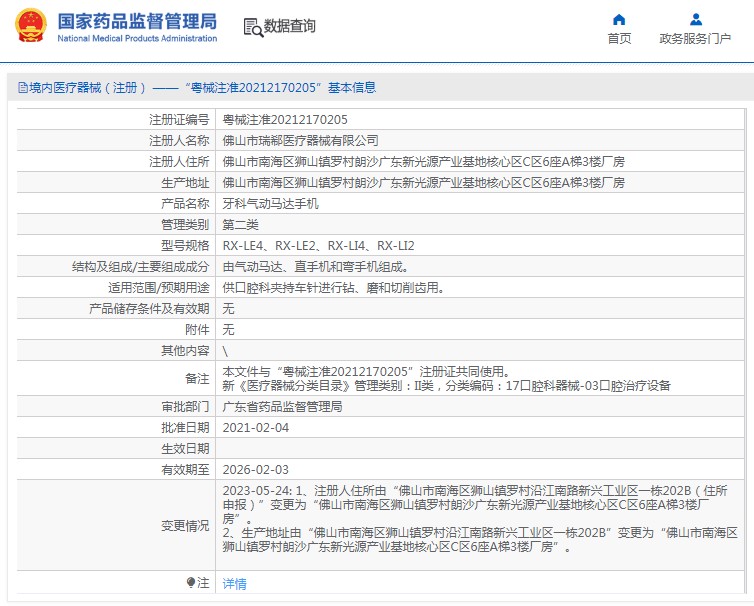Click National Medical Products Administration text

(138, 38)
